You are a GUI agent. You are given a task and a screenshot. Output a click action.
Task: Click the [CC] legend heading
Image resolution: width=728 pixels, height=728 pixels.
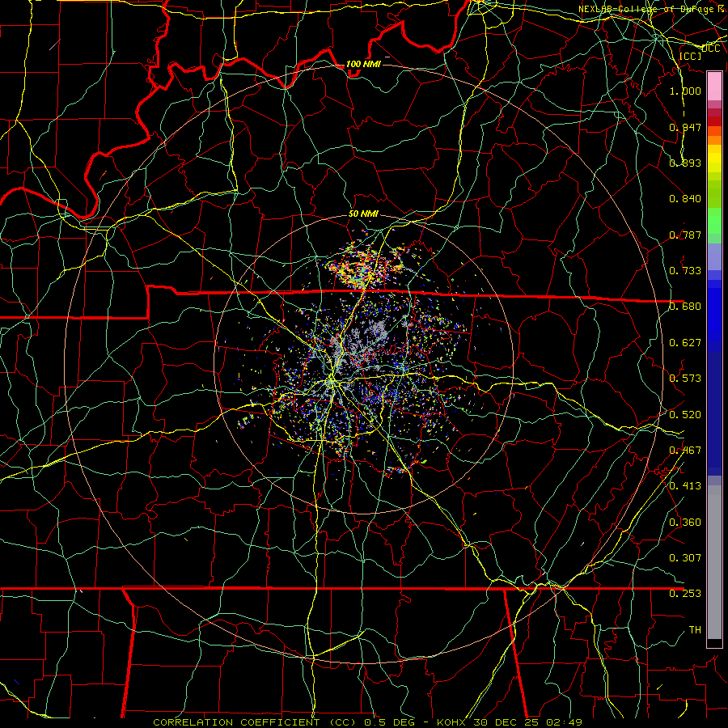(691, 56)
